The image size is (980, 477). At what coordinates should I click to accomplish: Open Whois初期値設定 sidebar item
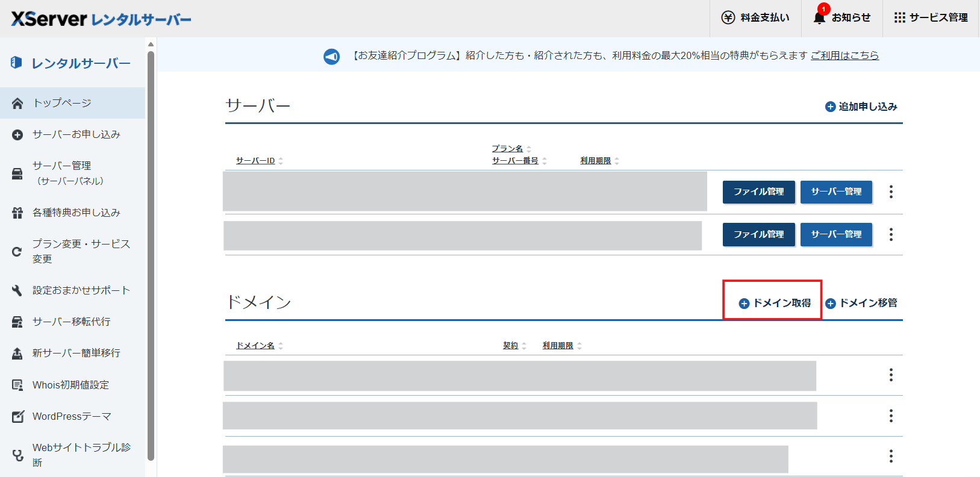coord(71,385)
